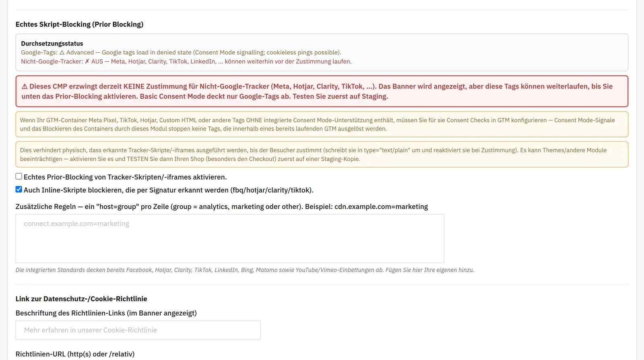The image size is (644, 360).
Task: Click the 'Beschriftung des Richtlinien-Links' label
Action: tap(106, 313)
